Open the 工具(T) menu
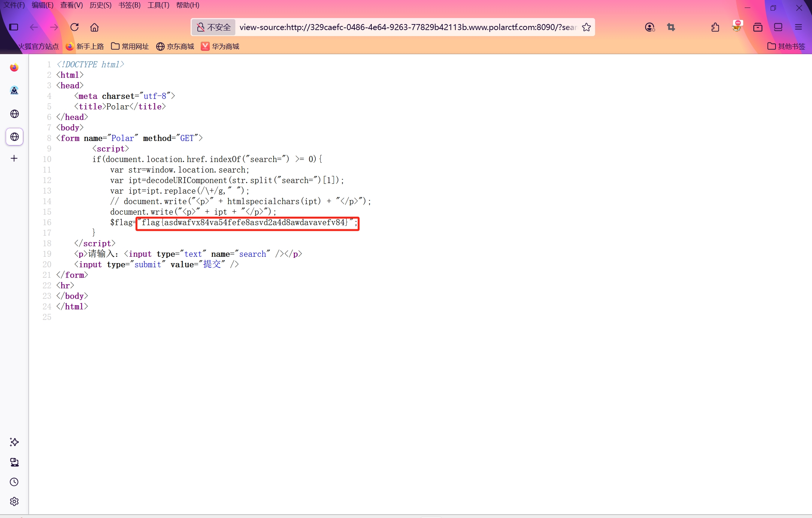 tap(158, 5)
